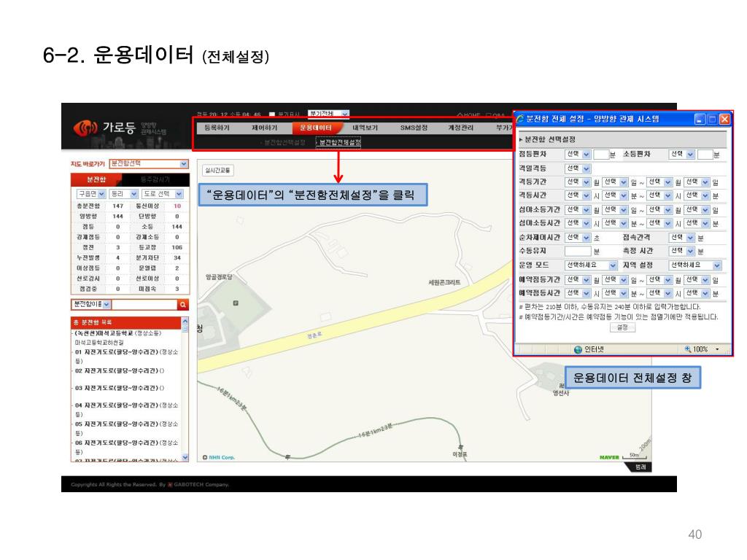Screen dimensions: 747x560
Task: Open the 측정 시간 선택 dropdown
Action: pyautogui.click(x=682, y=251)
